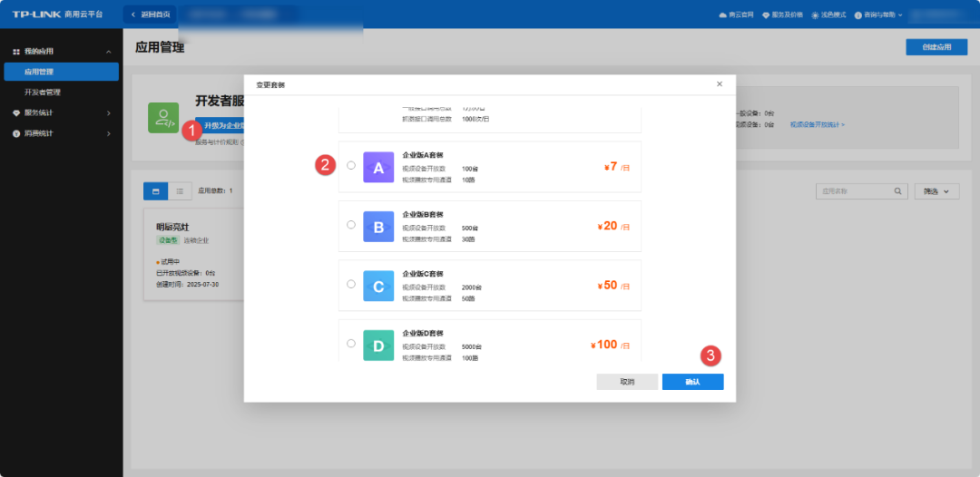The image size is (980, 477).
Task: Click the blue B package icon
Action: (x=378, y=227)
